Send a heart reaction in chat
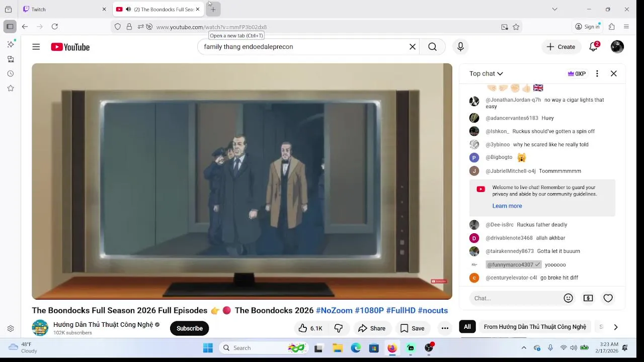The height and width of the screenshot is (362, 644). pyautogui.click(x=608, y=298)
